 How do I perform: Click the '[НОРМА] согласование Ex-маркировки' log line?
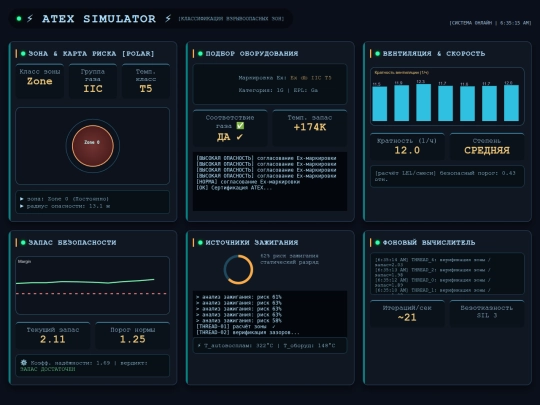[248, 181]
